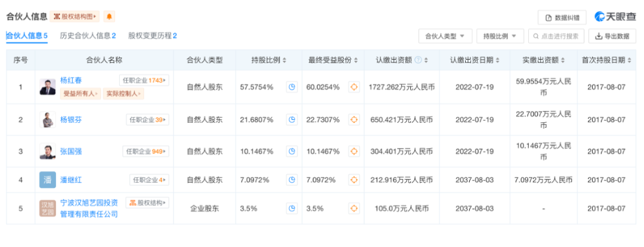Switch to 历史合伙人信息 tab
Viewport: 644px width, 247px height.
[88, 36]
